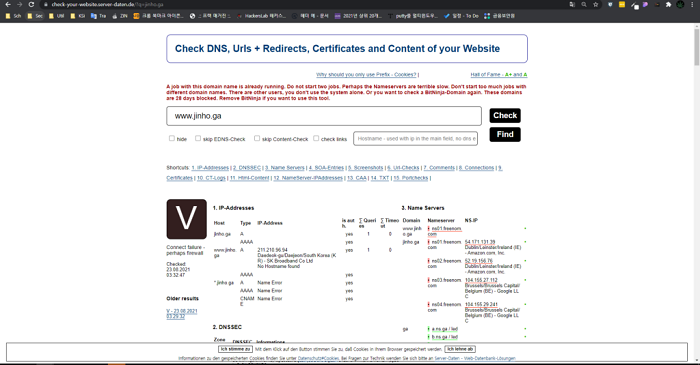The height and width of the screenshot is (365, 700).
Task: Open the browser profile avatar
Action: [680, 4]
